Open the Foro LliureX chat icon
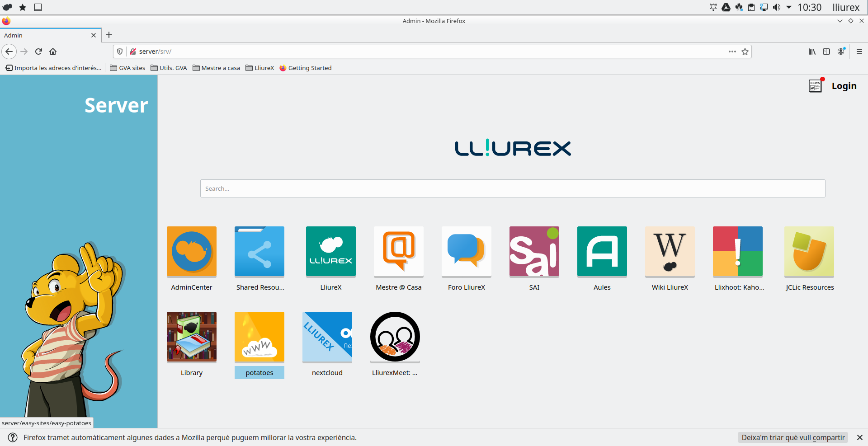868x446 pixels. coord(466,251)
